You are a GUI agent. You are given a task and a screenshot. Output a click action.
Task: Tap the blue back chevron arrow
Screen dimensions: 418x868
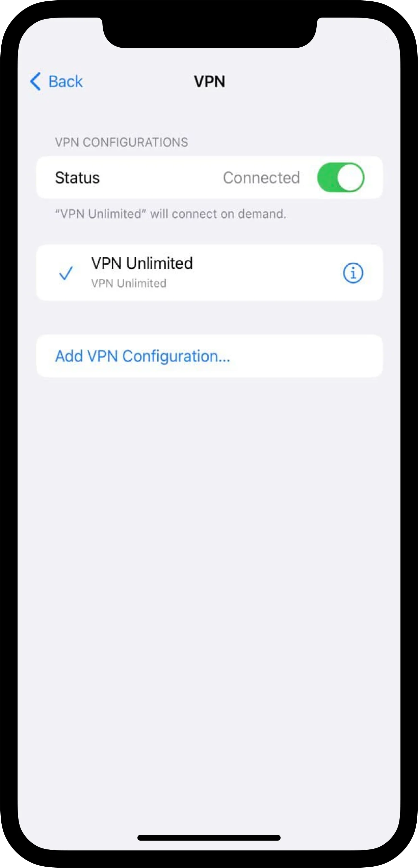pos(35,81)
